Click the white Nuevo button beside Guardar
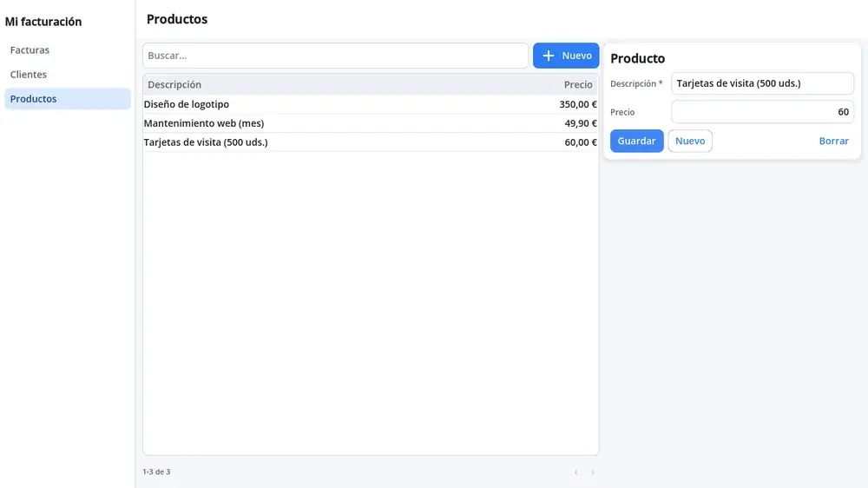The image size is (868, 488). click(690, 141)
